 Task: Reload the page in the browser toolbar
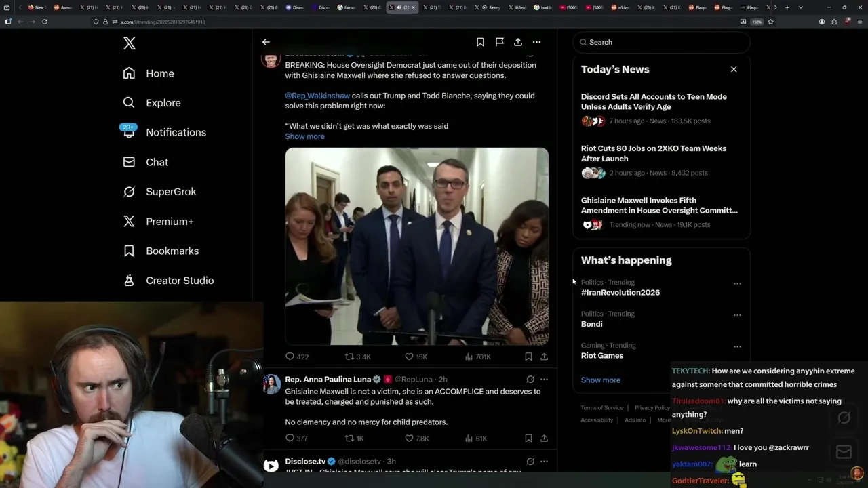(x=45, y=22)
